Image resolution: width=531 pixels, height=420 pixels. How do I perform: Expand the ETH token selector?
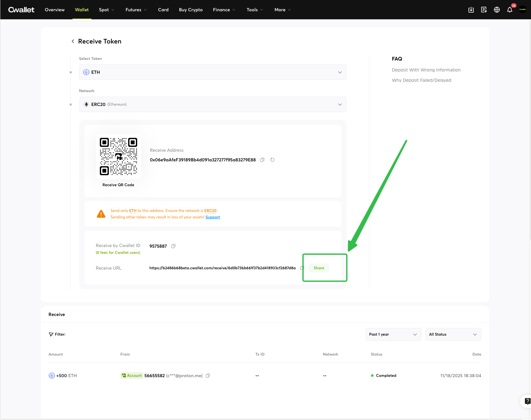click(213, 72)
